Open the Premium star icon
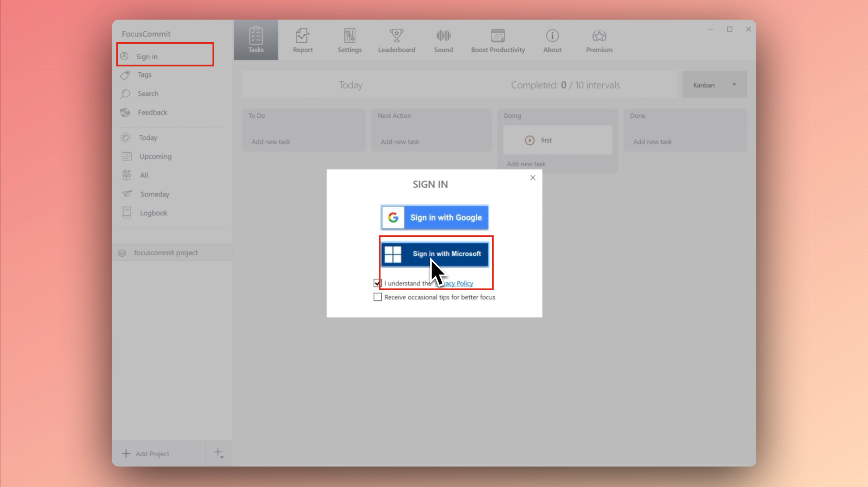 599,36
